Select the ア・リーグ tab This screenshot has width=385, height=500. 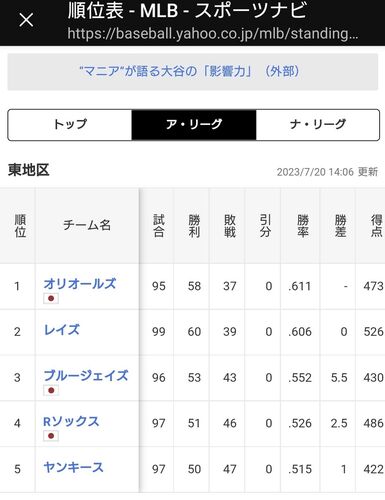tap(194, 125)
